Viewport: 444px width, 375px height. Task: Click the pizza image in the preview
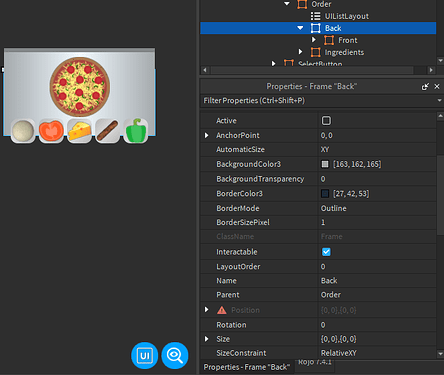80,86
